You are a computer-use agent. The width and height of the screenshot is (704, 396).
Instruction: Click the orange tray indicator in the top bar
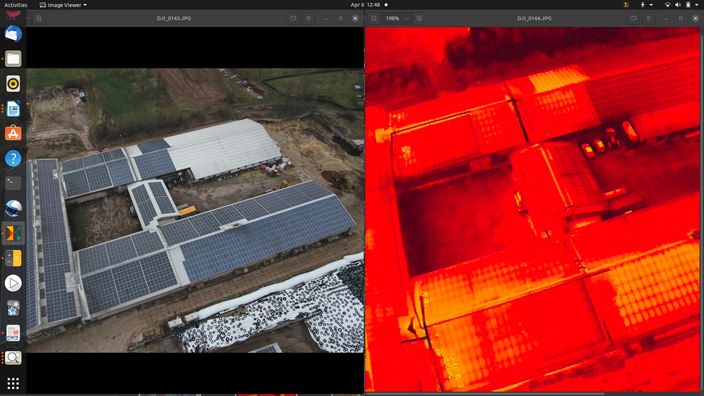[x=626, y=5]
